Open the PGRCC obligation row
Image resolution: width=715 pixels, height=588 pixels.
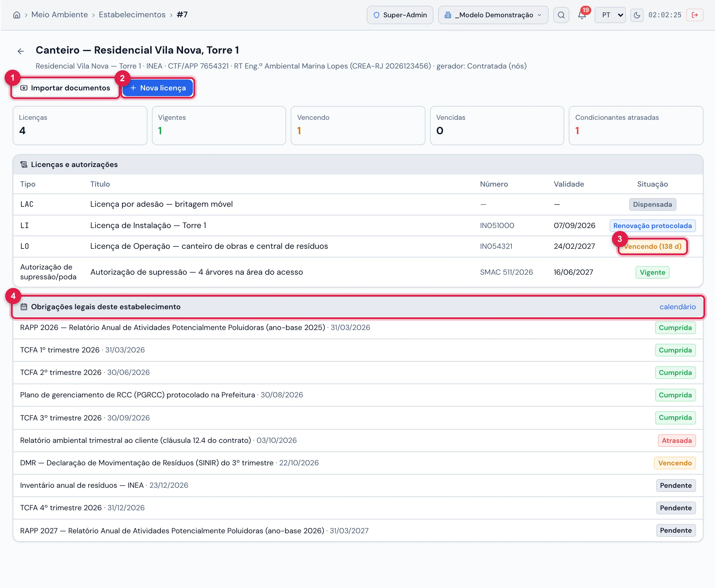(x=358, y=395)
